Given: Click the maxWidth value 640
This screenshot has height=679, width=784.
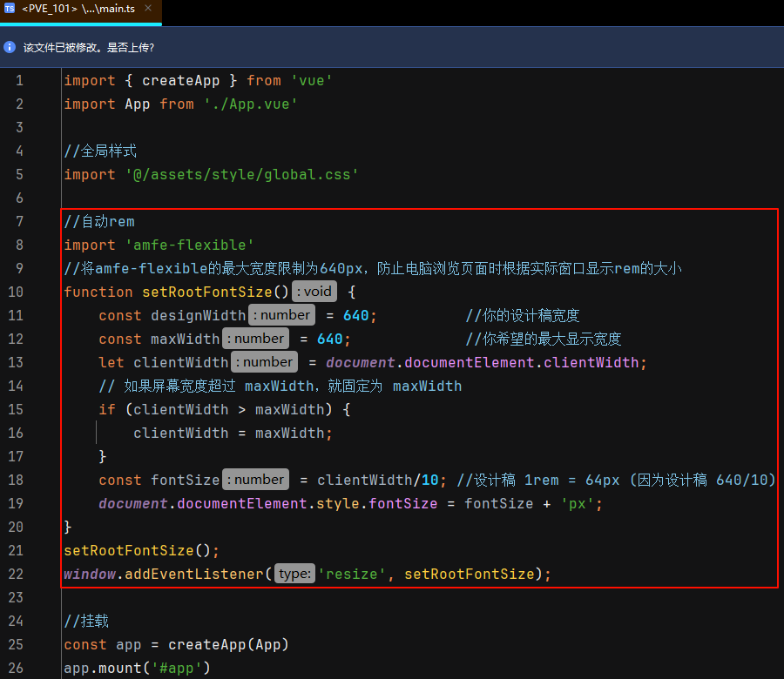Looking at the screenshot, I should [x=330, y=339].
